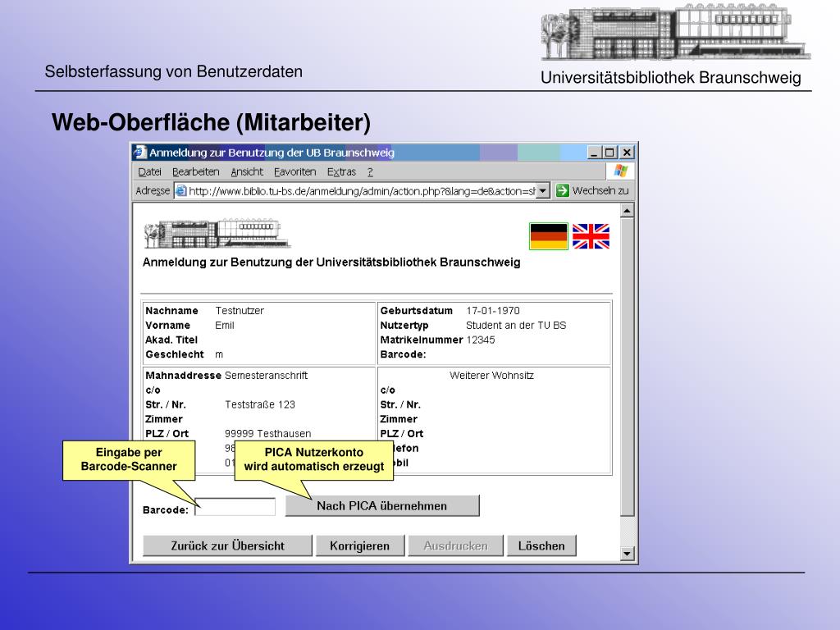Image resolution: width=840 pixels, height=630 pixels.
Task: Select the German flag language icon
Action: pos(549,236)
